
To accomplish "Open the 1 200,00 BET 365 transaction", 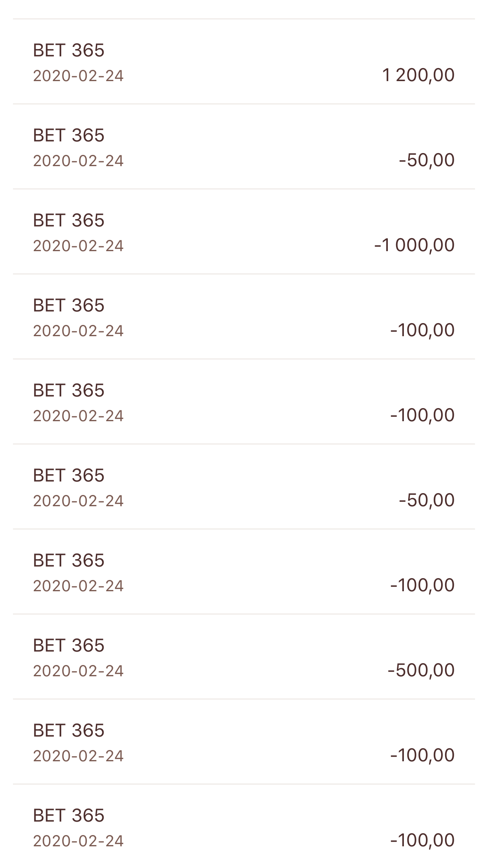I will tap(244, 62).
